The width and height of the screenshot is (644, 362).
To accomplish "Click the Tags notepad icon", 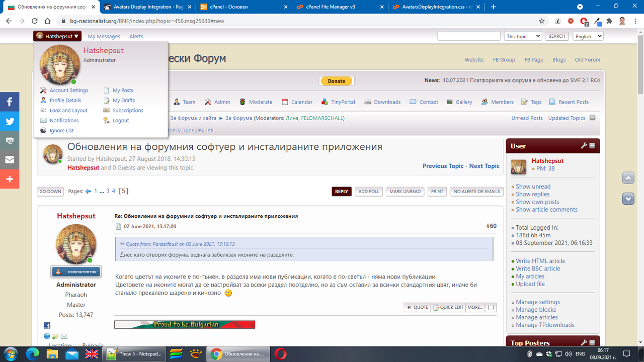I will pyautogui.click(x=525, y=102).
